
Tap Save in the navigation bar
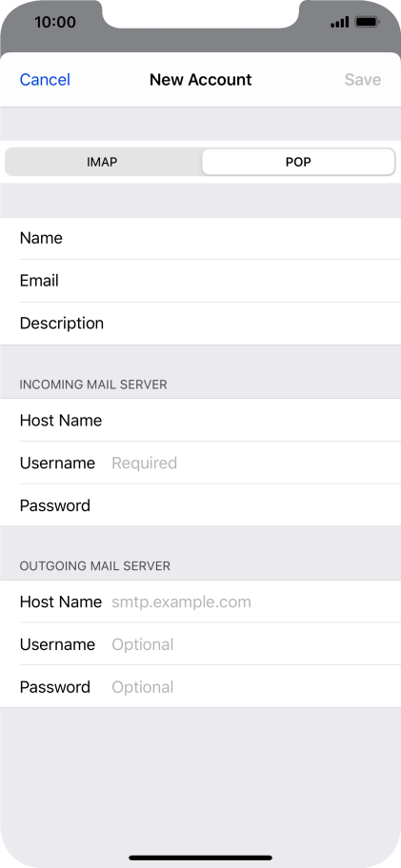click(363, 80)
